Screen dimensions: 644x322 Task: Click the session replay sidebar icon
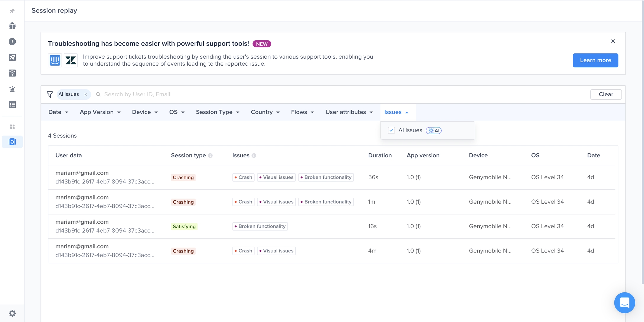(x=12, y=142)
